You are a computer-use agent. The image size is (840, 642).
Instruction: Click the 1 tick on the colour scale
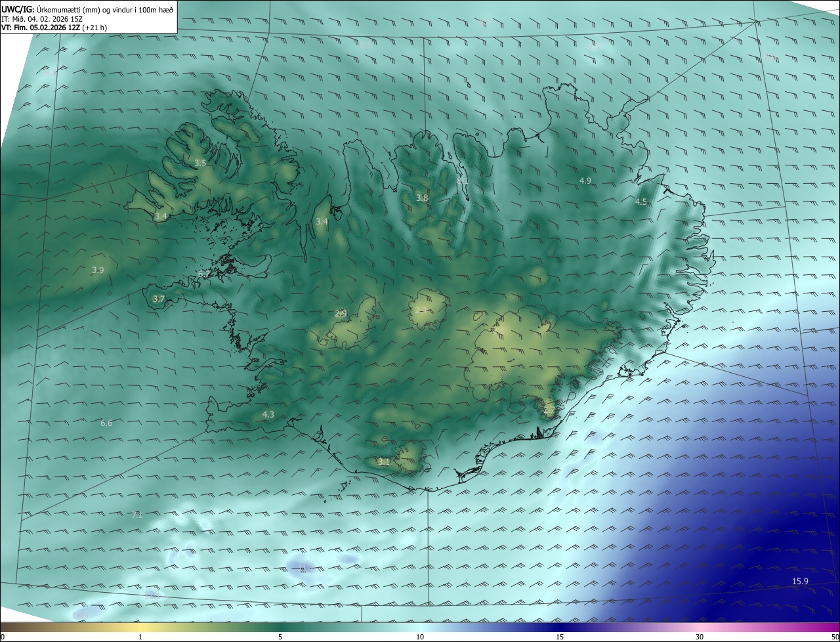[x=140, y=637]
